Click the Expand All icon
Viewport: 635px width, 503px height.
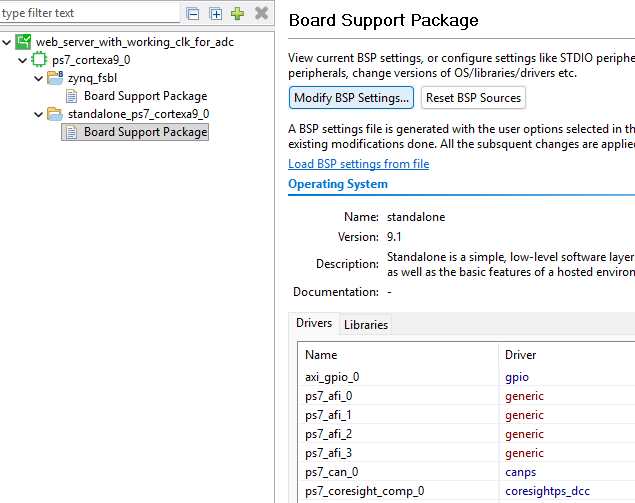click(x=215, y=13)
